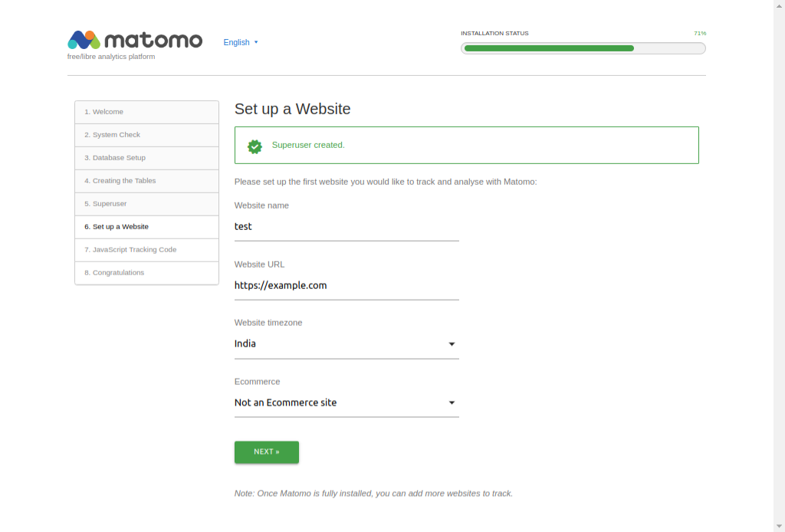Click the green NEXT button
This screenshot has width=785, height=532.
tap(266, 452)
